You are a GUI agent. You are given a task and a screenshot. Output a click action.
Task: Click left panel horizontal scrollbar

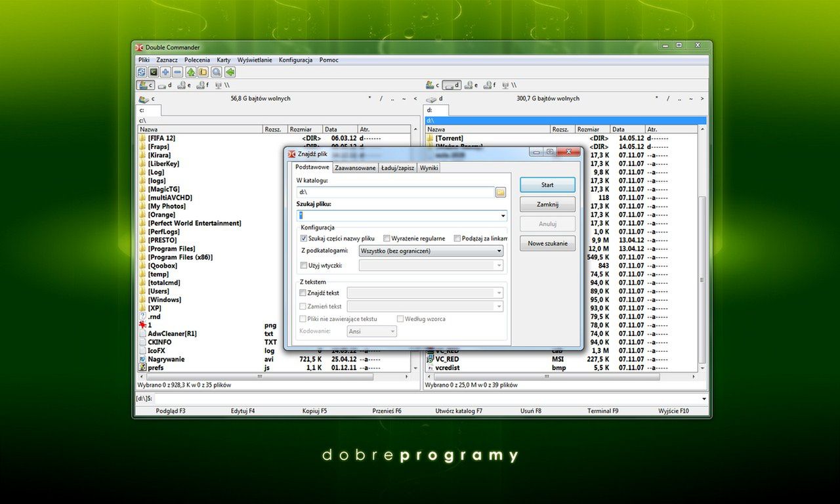click(x=274, y=377)
